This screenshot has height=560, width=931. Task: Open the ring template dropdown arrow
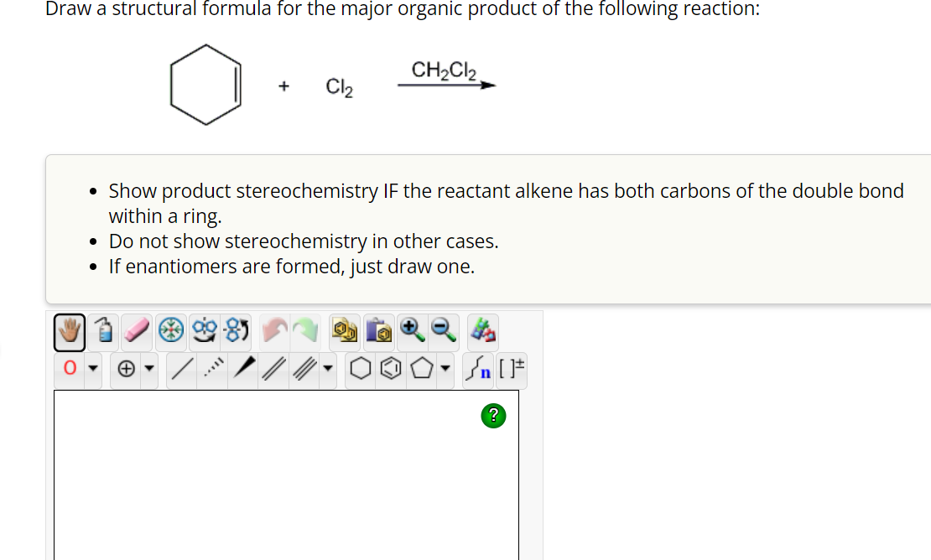click(x=445, y=369)
